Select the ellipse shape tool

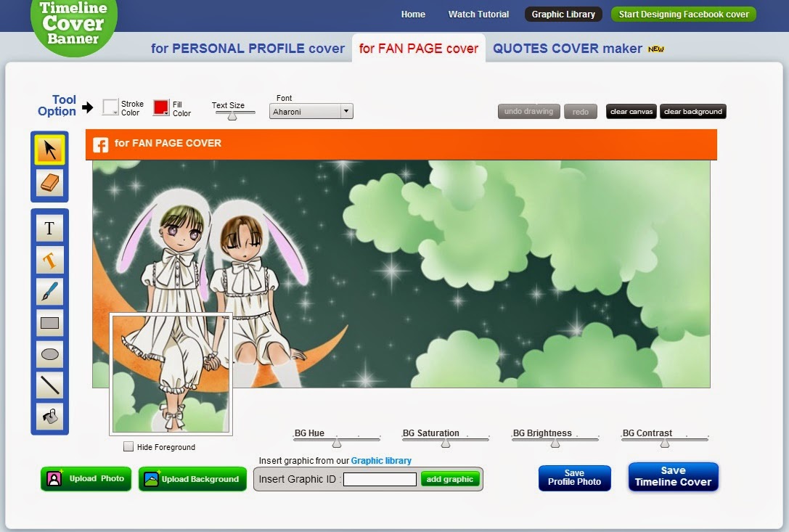49,354
